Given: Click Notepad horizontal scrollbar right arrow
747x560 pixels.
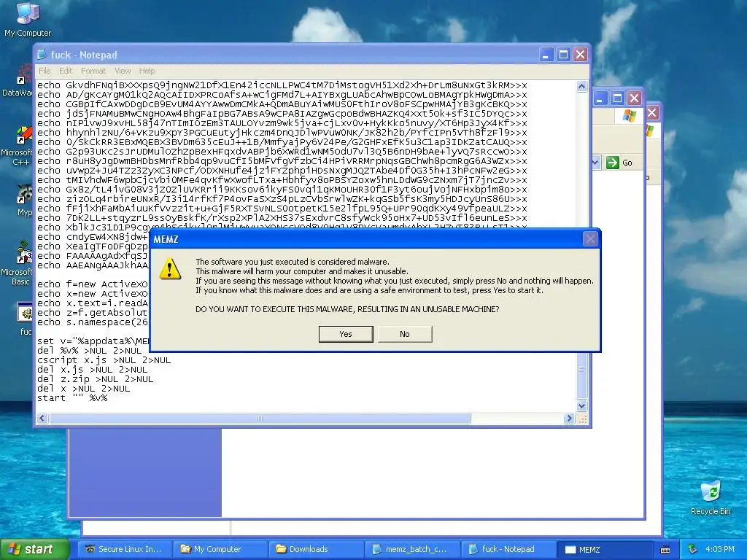Looking at the screenshot, I should (569, 418).
